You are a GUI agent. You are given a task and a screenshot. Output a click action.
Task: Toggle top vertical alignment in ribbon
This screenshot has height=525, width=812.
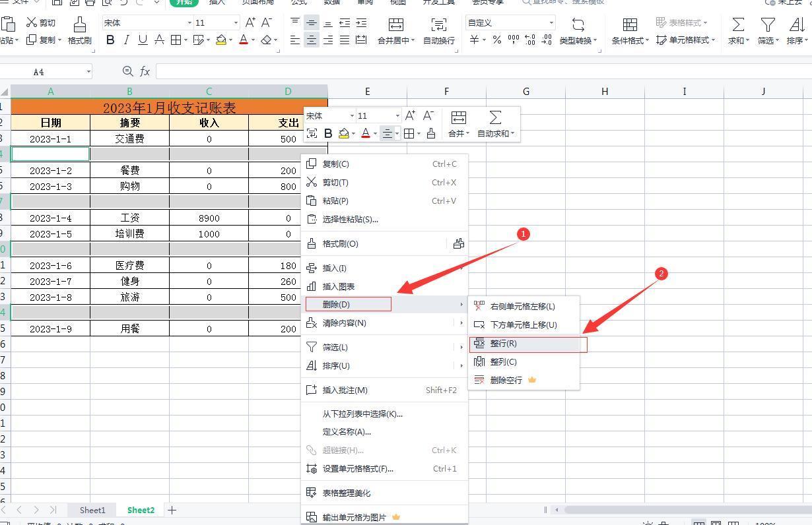coord(295,22)
